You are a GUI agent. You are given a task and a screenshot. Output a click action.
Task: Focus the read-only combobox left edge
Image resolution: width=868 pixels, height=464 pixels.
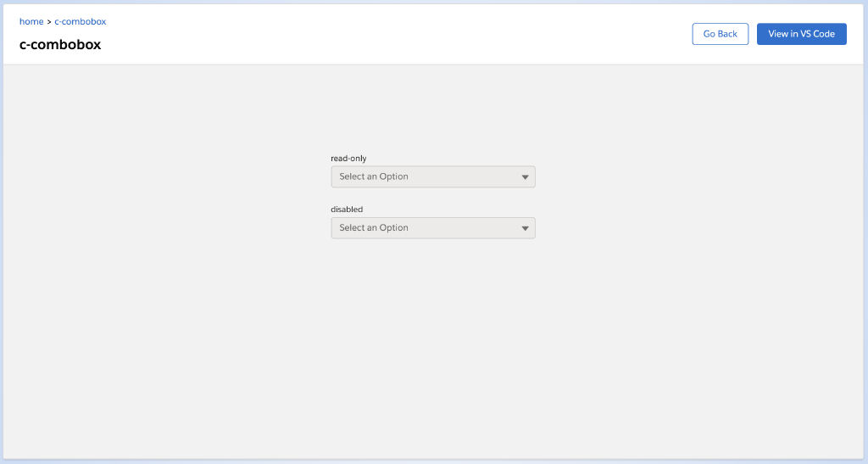click(x=335, y=176)
